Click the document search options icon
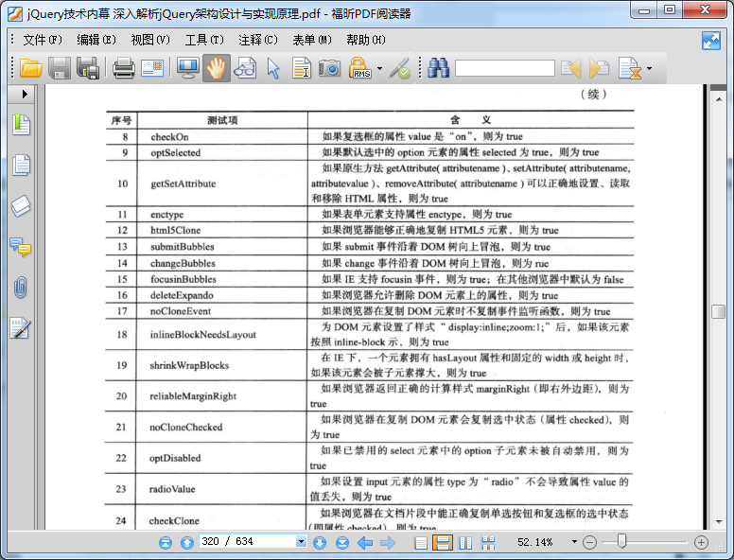734x560 pixels. click(x=629, y=68)
